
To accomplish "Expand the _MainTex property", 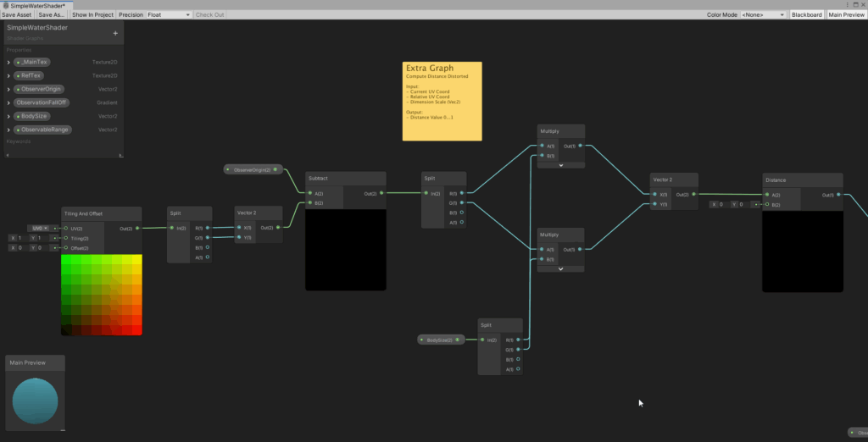I will 8,63.
